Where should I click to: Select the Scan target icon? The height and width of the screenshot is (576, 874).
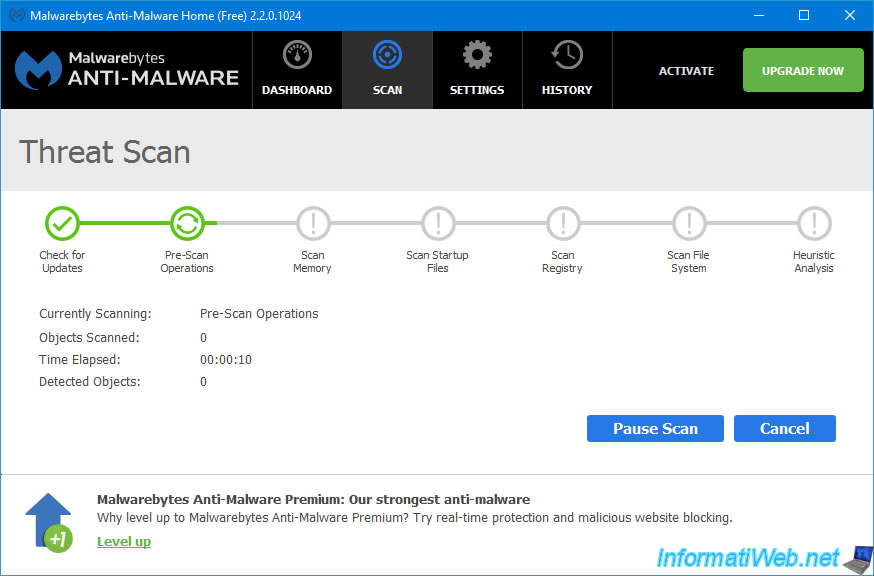pos(387,56)
